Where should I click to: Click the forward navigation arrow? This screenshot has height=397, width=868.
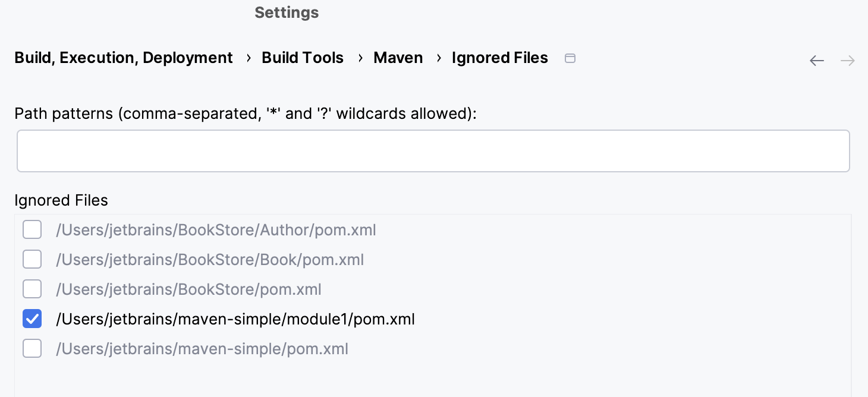847,60
